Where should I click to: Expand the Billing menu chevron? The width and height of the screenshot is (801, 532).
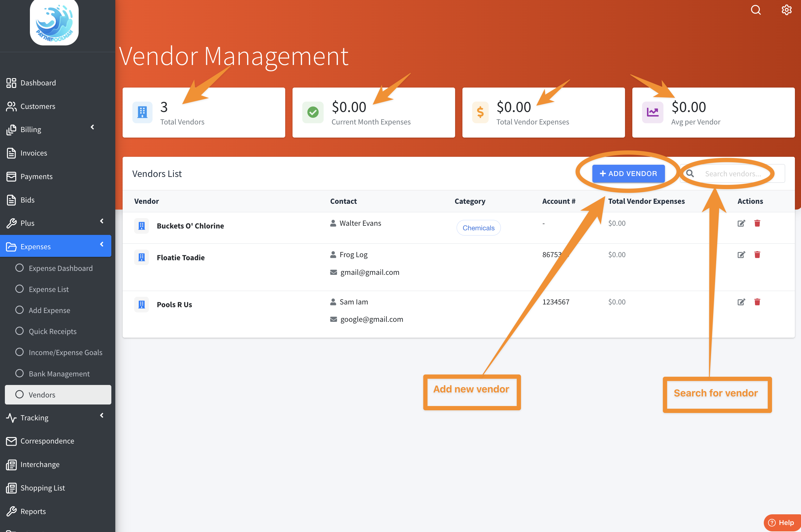(92, 127)
